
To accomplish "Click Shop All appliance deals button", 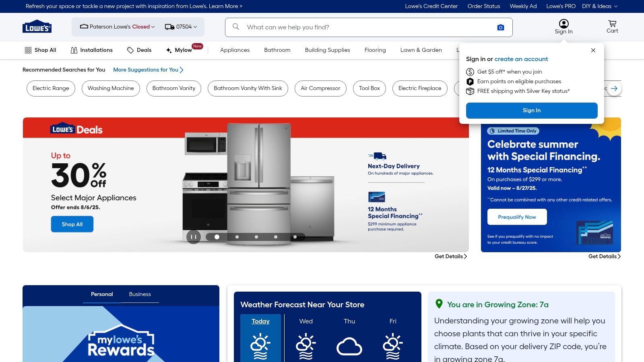I will (72, 224).
